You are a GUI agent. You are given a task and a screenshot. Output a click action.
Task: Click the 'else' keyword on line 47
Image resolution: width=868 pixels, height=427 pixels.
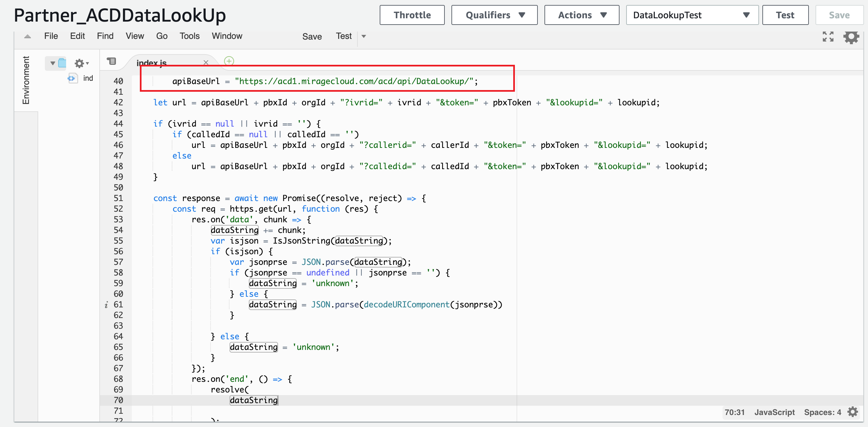pyautogui.click(x=182, y=156)
